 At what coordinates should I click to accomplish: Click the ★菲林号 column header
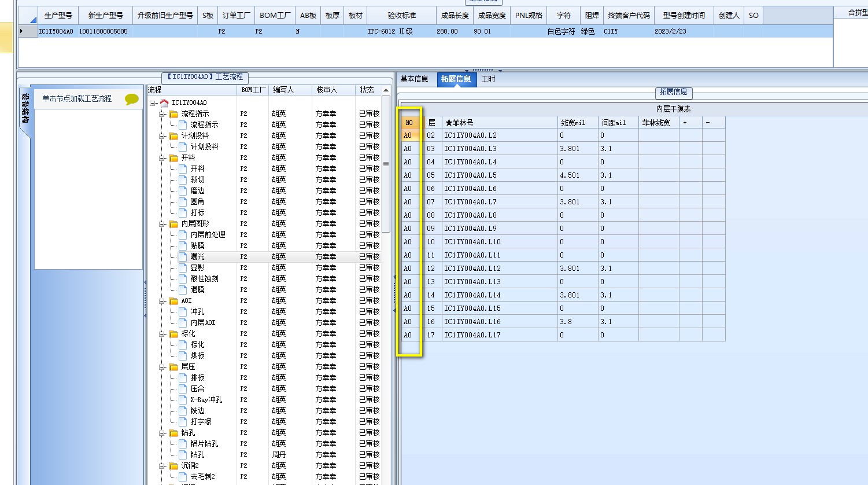pyautogui.click(x=500, y=123)
